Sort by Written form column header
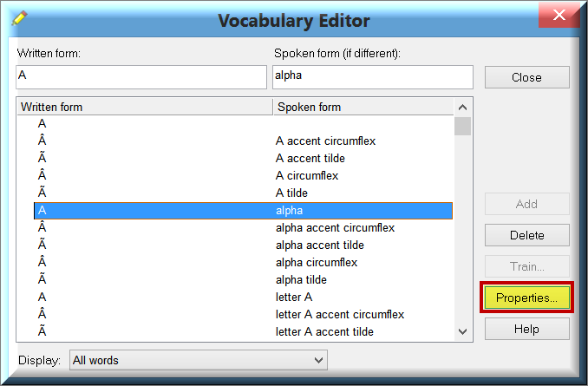 [x=145, y=107]
